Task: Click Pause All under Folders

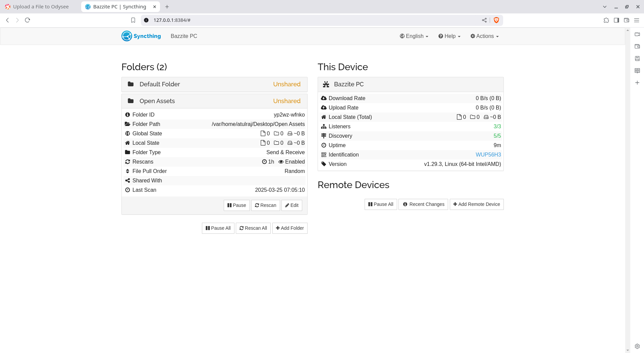Action: (x=218, y=228)
